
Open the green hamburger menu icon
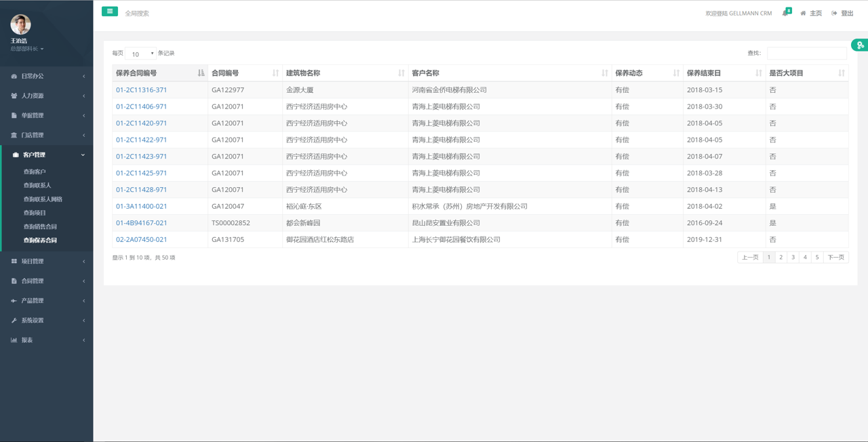109,12
